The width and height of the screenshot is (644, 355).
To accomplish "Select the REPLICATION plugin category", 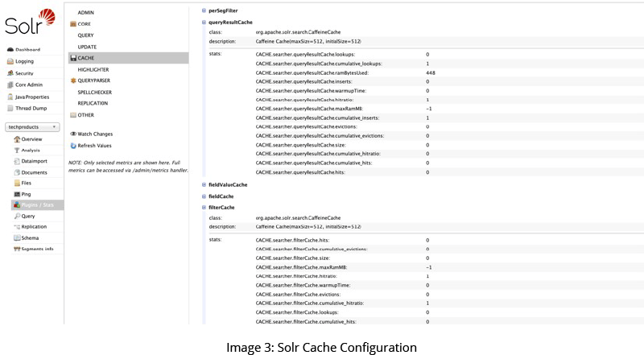I will pos(93,103).
